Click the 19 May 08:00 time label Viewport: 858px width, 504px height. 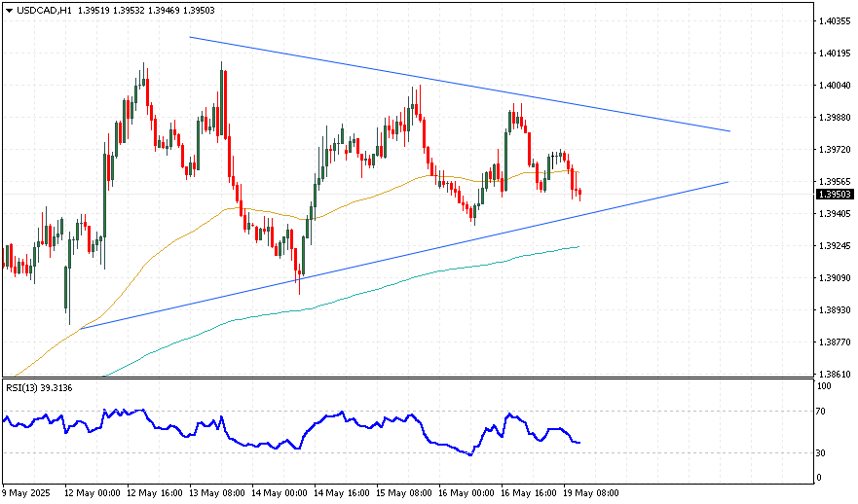click(591, 493)
